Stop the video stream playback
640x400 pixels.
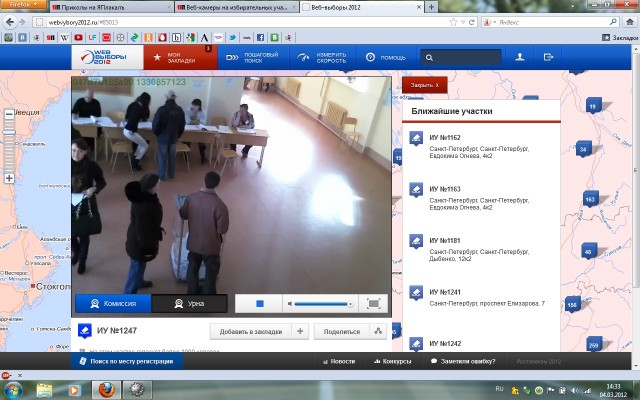(x=259, y=304)
